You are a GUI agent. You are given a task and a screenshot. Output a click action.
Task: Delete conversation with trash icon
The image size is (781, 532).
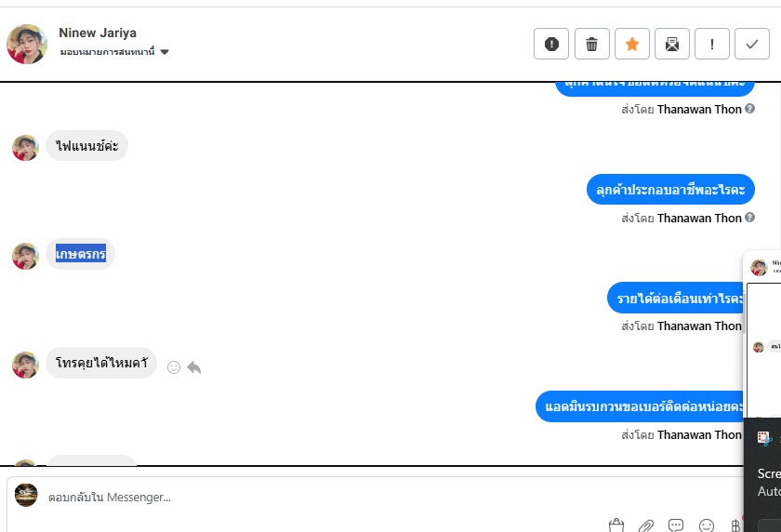pos(591,45)
